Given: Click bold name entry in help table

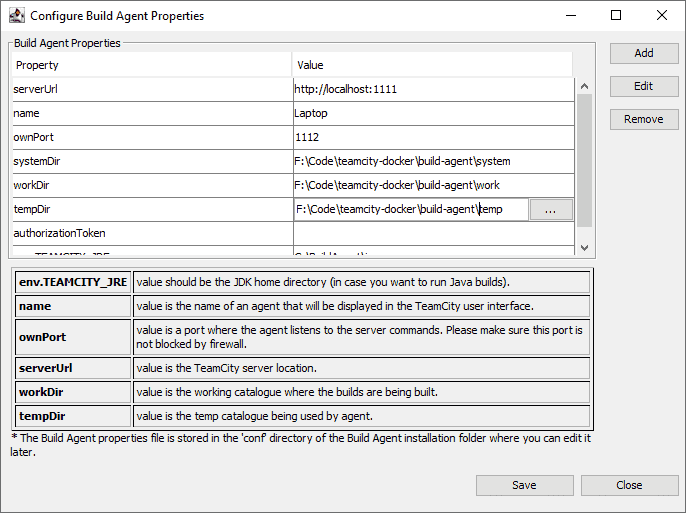Looking at the screenshot, I should click(73, 306).
